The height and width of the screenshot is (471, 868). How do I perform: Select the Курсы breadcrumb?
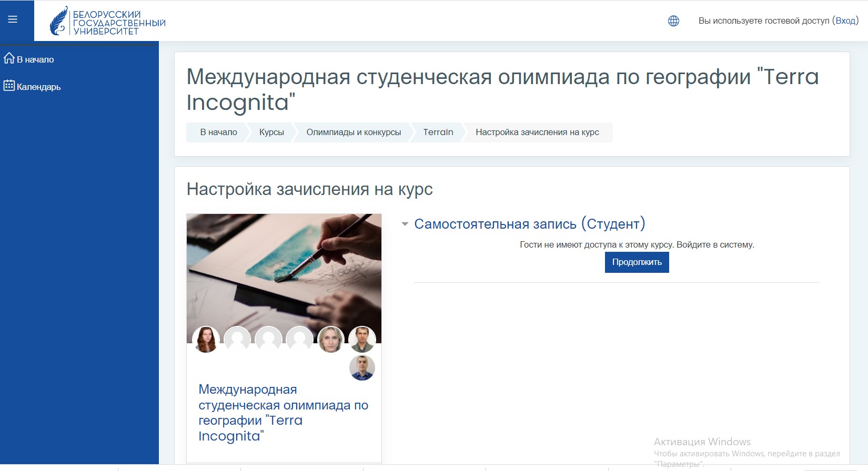pyautogui.click(x=271, y=132)
